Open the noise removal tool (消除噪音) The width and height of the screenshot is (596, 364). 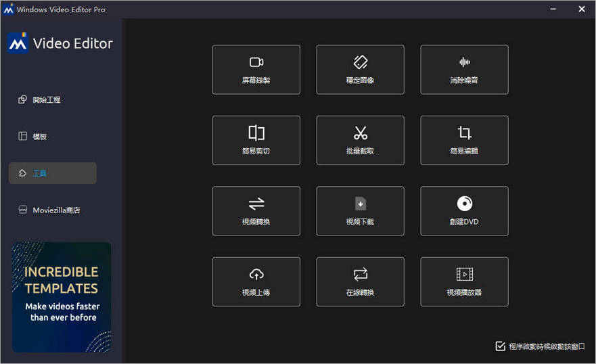click(x=464, y=70)
